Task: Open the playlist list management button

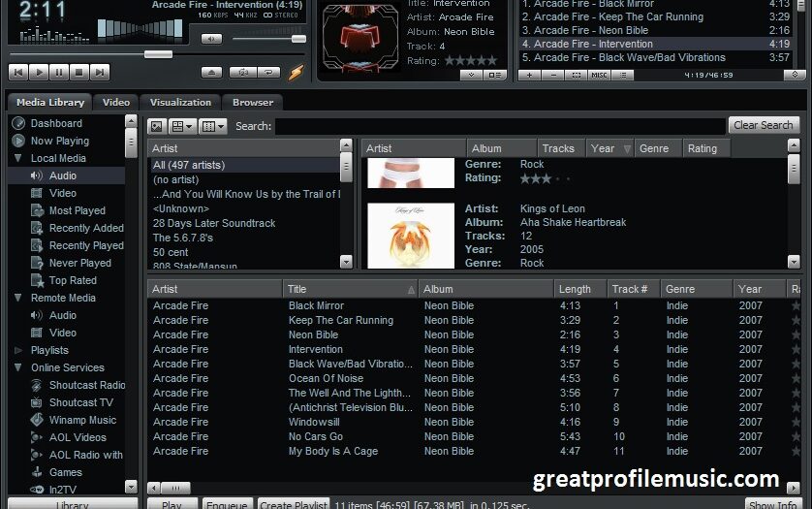Action: 623,76
